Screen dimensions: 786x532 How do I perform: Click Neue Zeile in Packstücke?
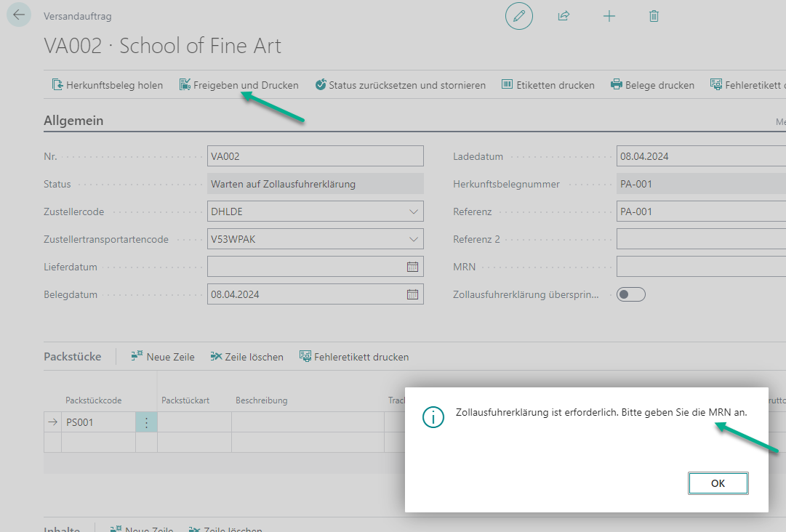click(163, 357)
